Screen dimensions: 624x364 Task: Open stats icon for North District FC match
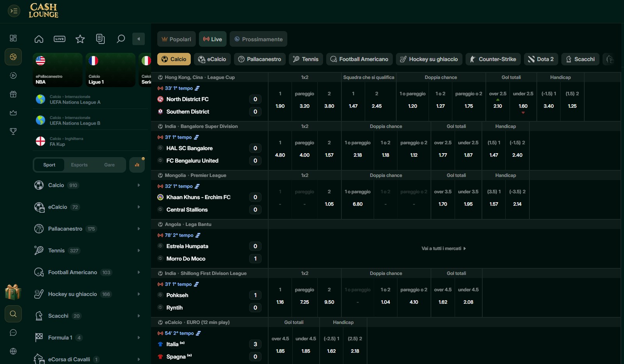tap(197, 88)
